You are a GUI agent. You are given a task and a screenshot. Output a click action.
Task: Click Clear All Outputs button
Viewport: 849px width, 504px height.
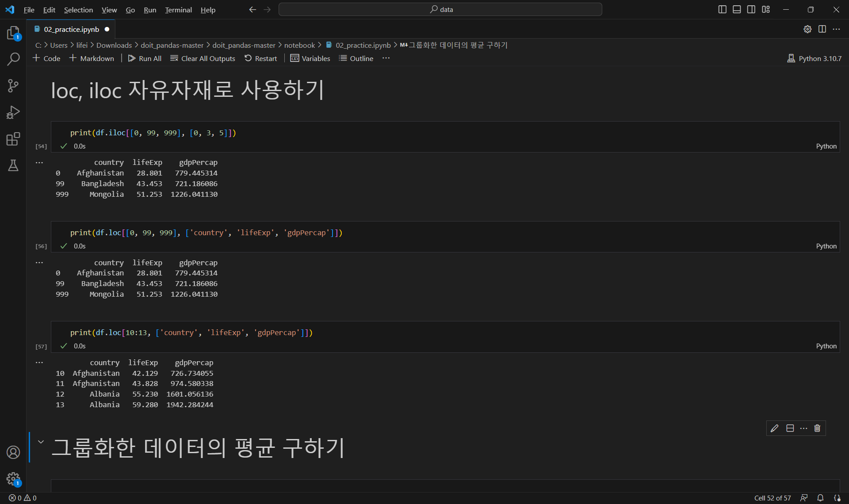click(203, 58)
